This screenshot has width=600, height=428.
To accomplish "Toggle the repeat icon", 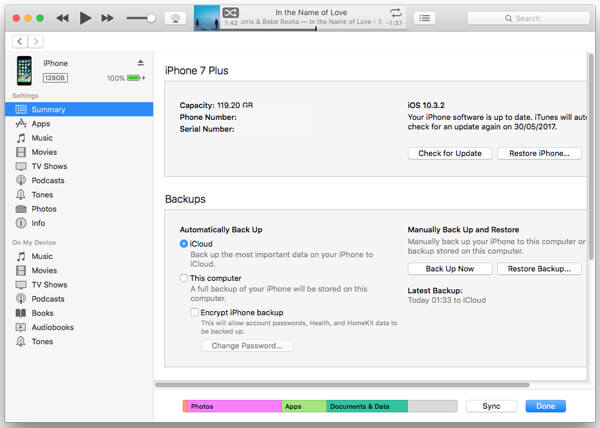I will pyautogui.click(x=396, y=13).
